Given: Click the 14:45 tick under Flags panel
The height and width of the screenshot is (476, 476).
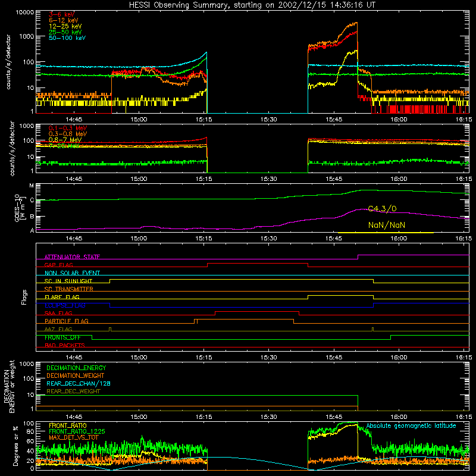Looking at the screenshot, I should pos(74,358).
